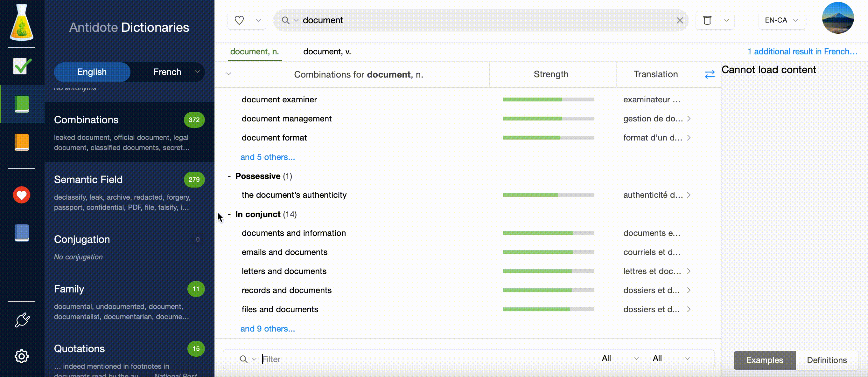Swap translation direction arrows icon
Screen dimensions: 868x377
(710, 74)
